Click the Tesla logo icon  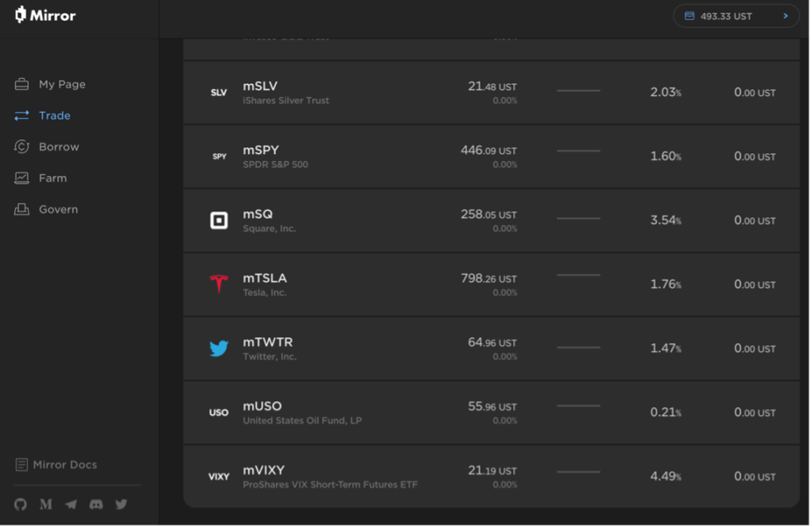[x=219, y=284]
